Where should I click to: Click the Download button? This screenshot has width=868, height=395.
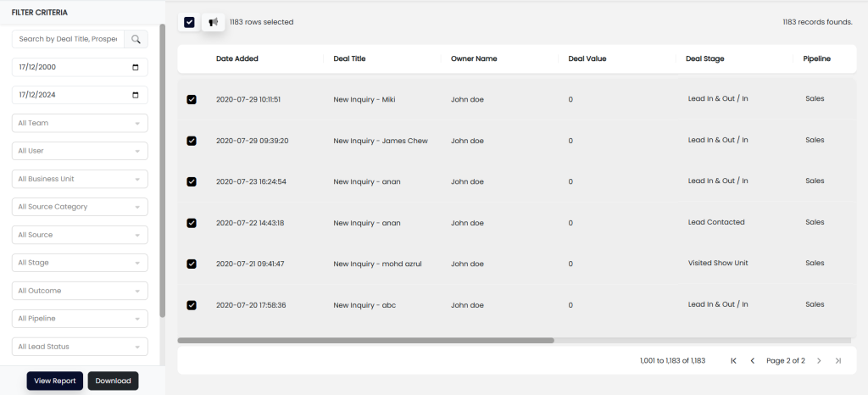[113, 381]
